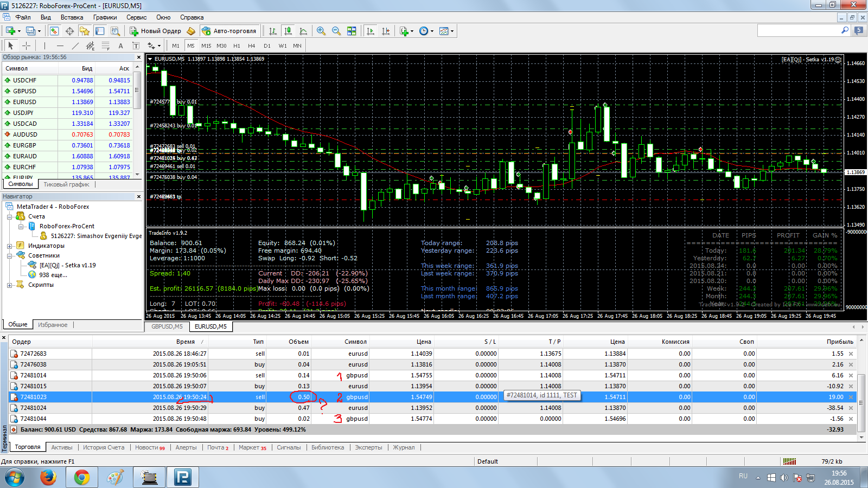
Task: Zoom out on the chart
Action: pyautogui.click(x=336, y=31)
